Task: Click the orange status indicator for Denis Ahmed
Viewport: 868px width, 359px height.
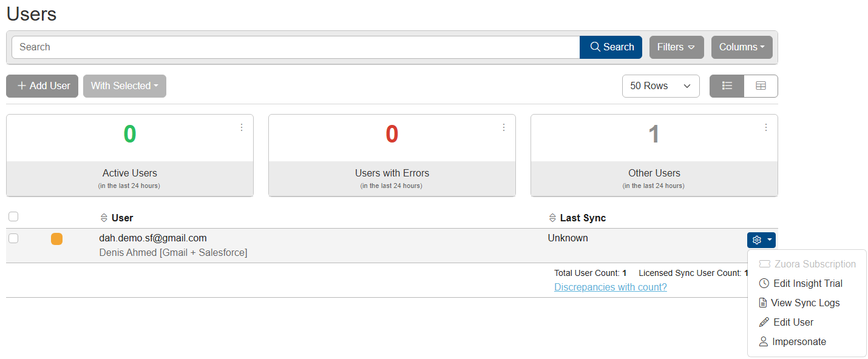Action: [56, 239]
